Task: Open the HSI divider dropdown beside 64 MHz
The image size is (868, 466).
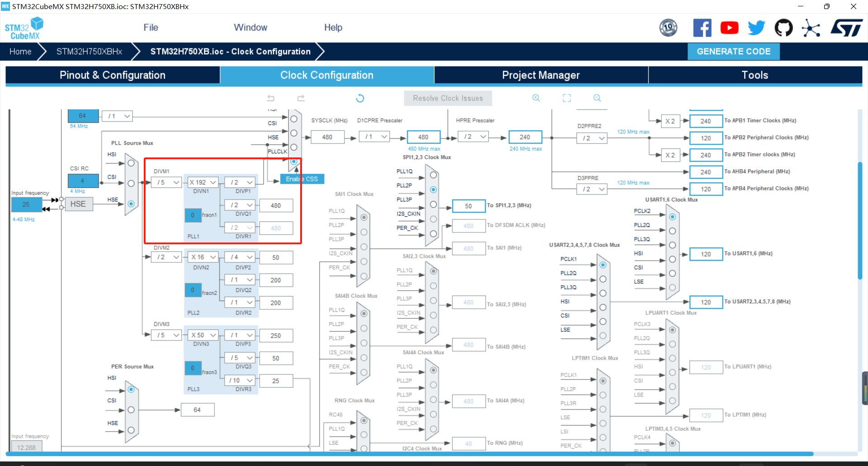Action: pos(117,116)
